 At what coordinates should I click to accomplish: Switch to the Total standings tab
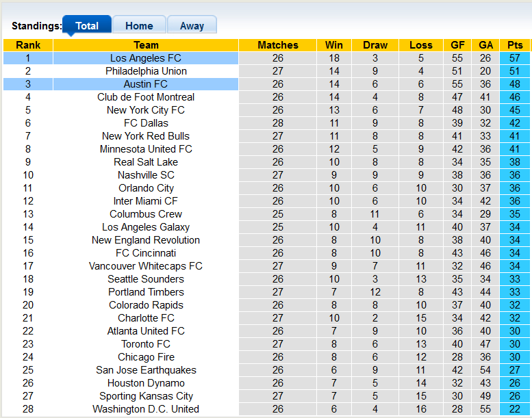click(x=87, y=26)
